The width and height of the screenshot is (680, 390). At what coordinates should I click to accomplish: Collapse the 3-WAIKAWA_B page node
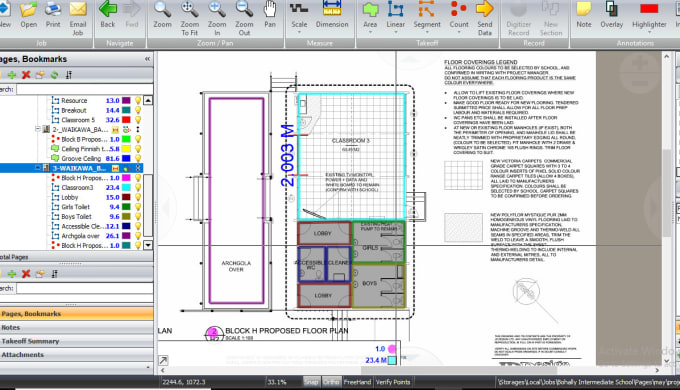tap(38, 168)
